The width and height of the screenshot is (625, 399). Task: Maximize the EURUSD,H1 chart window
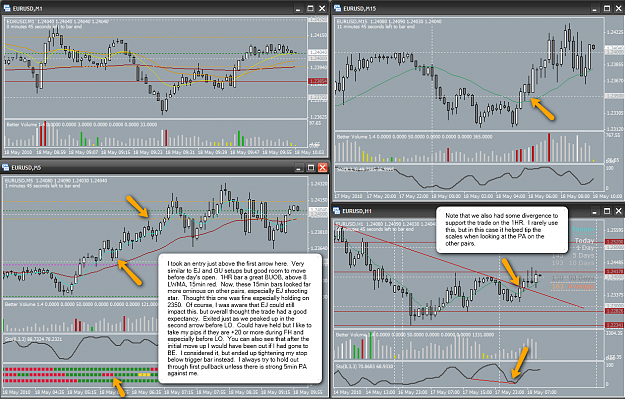pyautogui.click(x=607, y=211)
